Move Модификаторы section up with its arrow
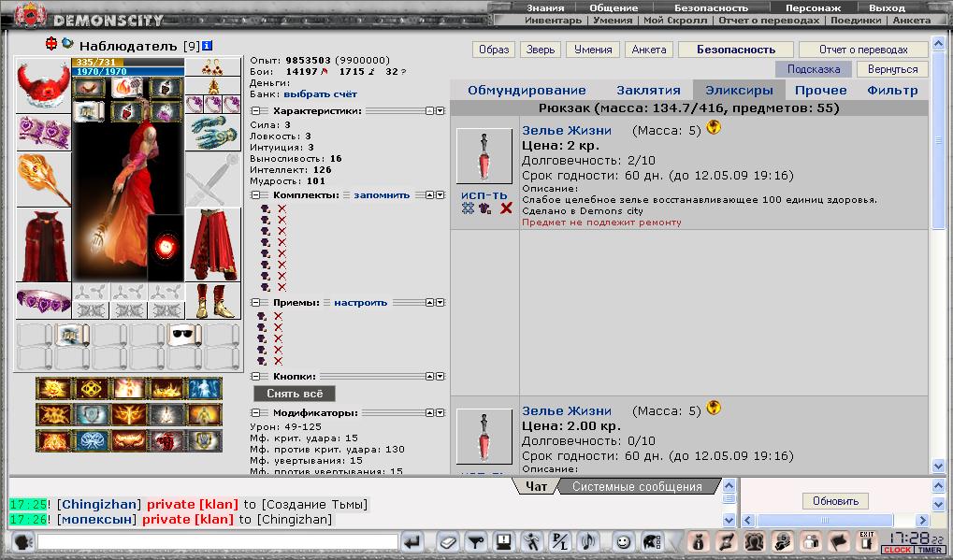 [x=429, y=413]
